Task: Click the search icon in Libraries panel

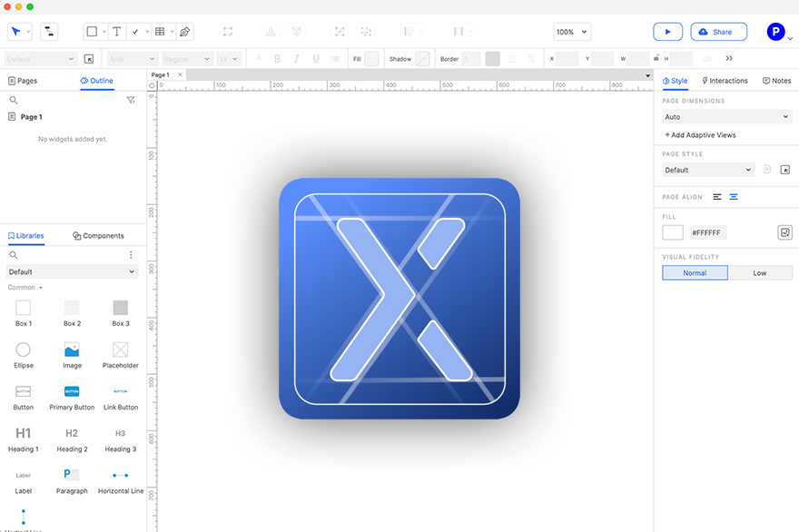Action: tap(13, 255)
